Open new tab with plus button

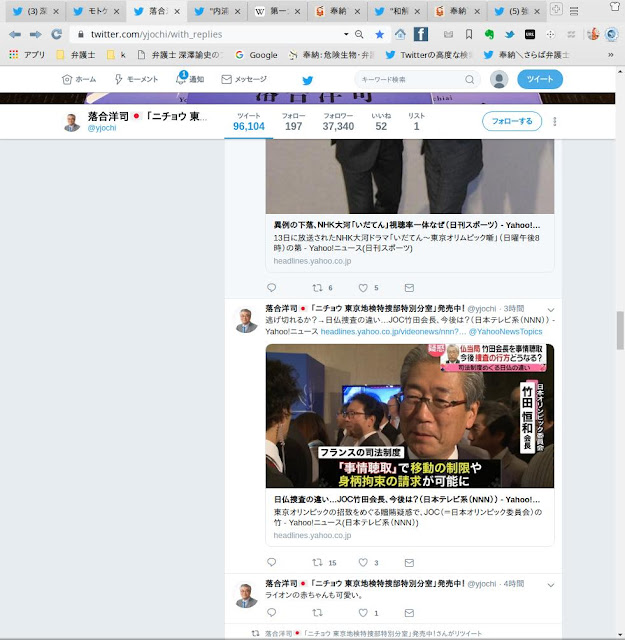[556, 9]
